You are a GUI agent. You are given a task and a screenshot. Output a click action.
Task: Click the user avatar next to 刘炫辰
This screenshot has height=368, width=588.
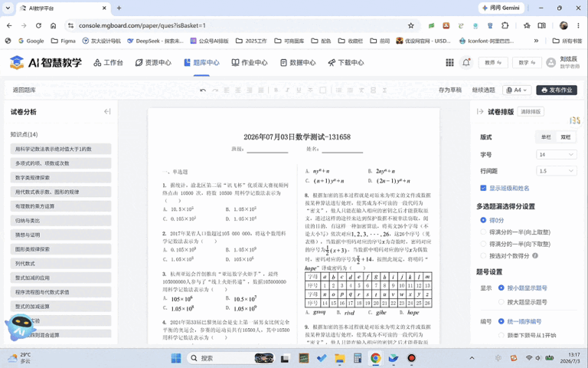[x=551, y=63]
